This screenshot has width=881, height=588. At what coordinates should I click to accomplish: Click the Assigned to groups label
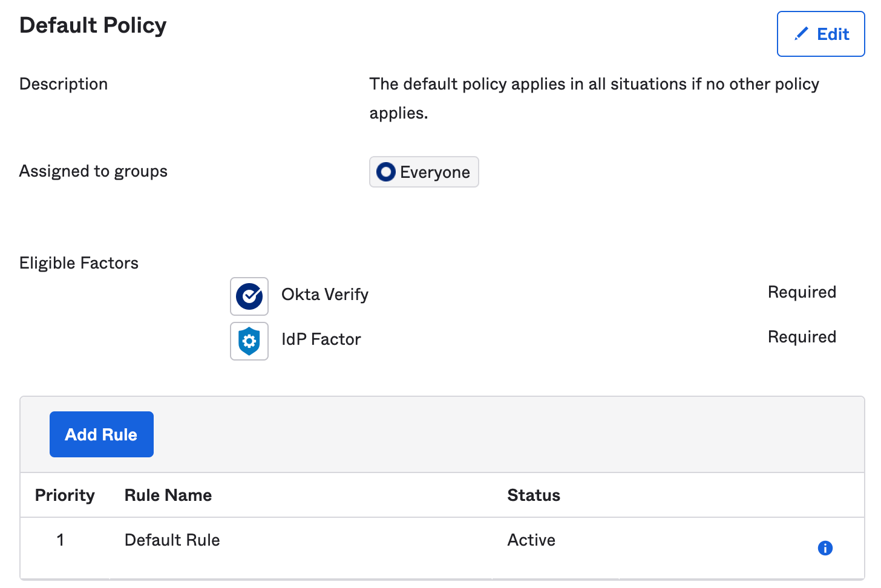94,171
